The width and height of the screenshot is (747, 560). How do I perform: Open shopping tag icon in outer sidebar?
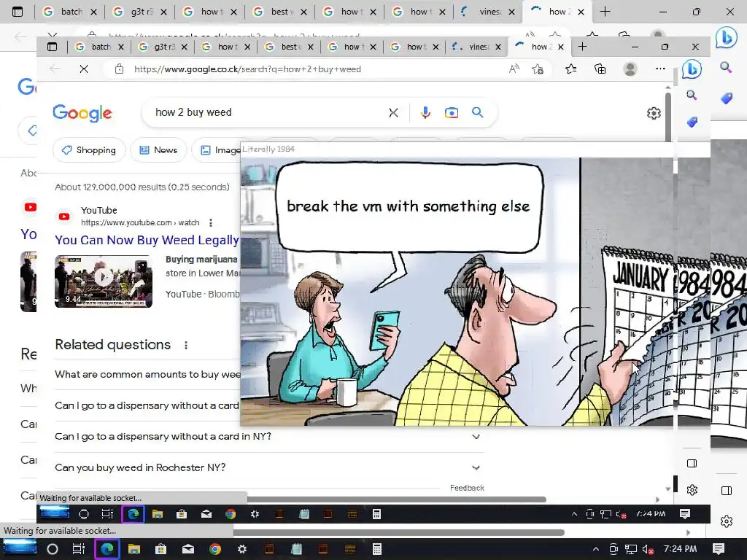point(726,98)
